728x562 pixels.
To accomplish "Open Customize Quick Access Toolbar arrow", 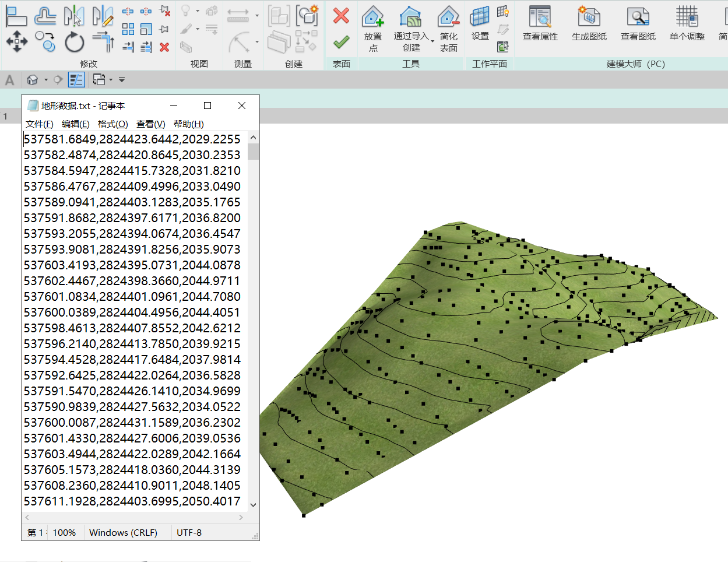I will [x=122, y=80].
